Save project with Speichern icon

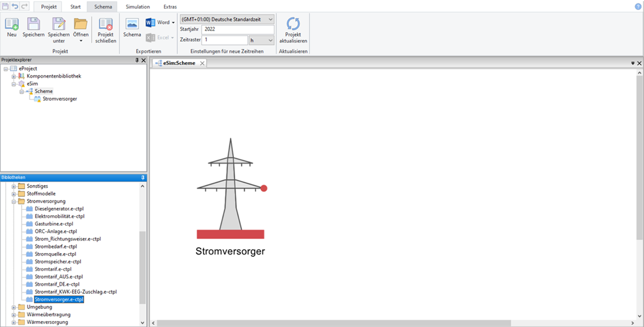33,24
